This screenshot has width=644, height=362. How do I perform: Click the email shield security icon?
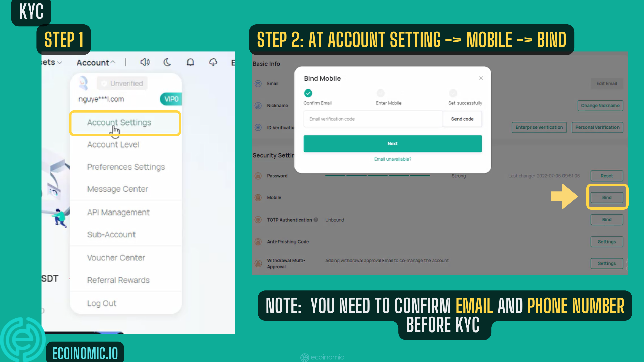tap(258, 83)
